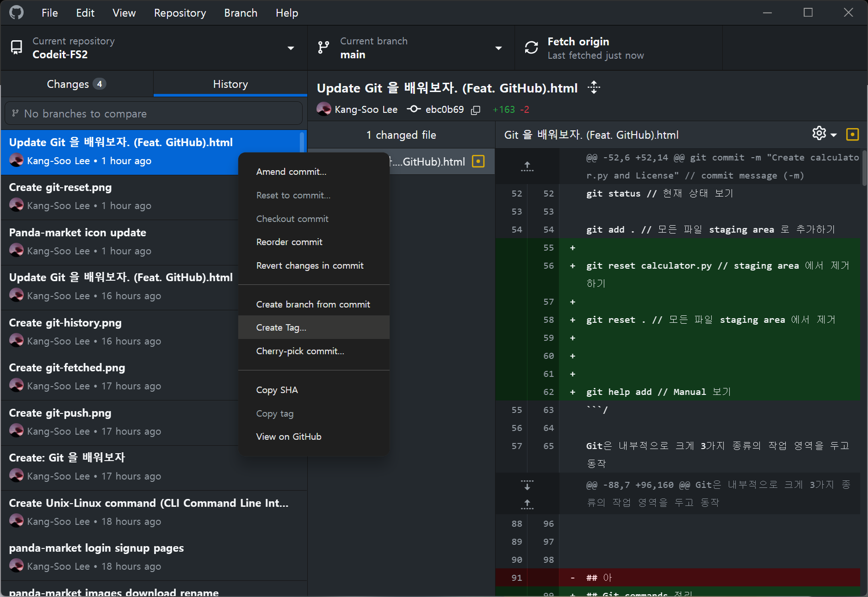The height and width of the screenshot is (597, 868).
Task: Click modified status icon in diff header
Action: click(852, 135)
